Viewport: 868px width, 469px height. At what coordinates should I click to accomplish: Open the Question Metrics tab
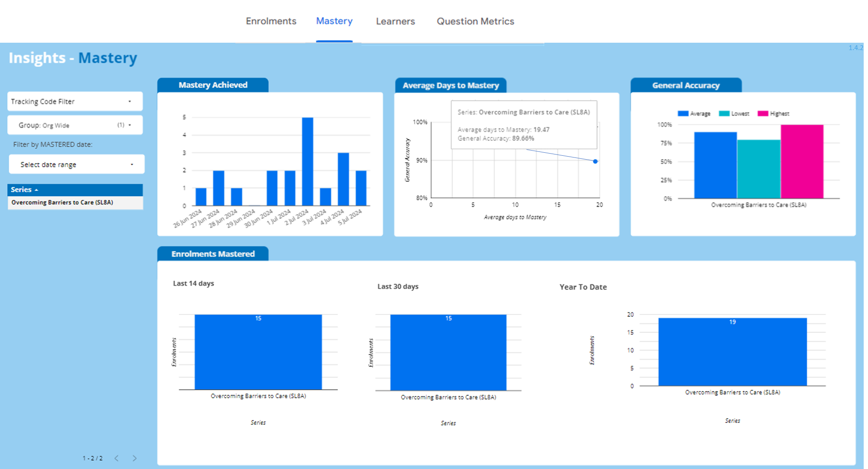pyautogui.click(x=475, y=21)
